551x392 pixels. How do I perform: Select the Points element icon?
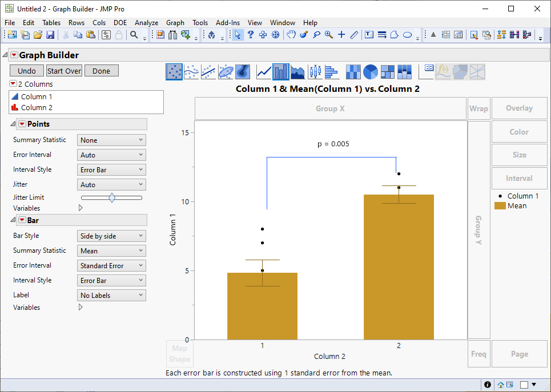point(174,71)
